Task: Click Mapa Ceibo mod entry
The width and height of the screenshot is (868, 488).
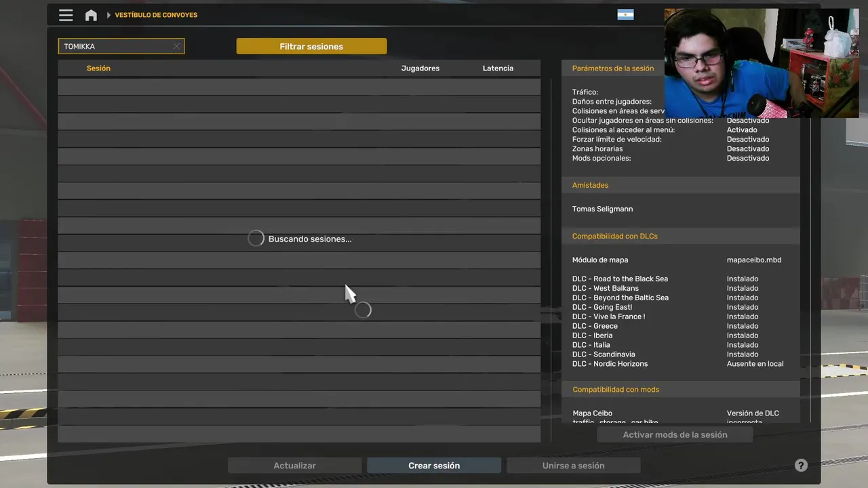Action: tap(592, 413)
